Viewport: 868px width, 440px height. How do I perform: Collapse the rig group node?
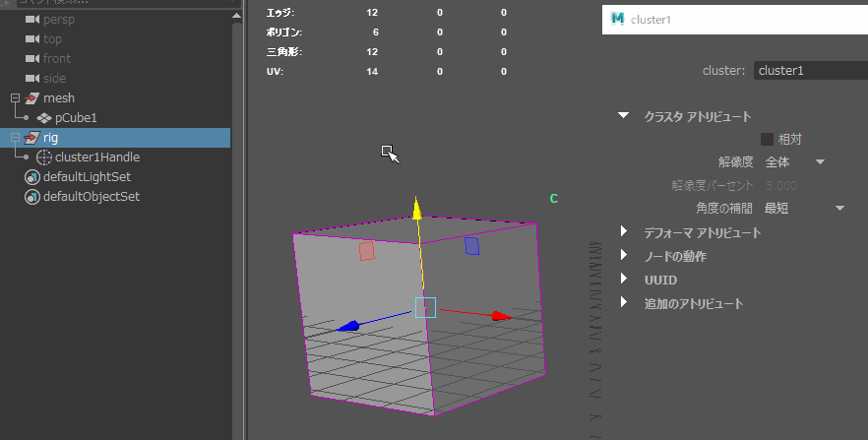tap(15, 137)
